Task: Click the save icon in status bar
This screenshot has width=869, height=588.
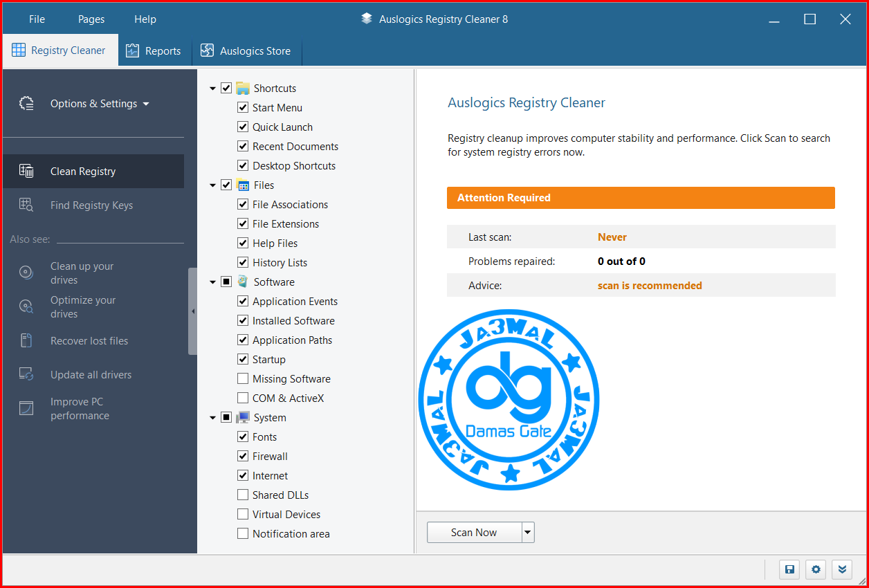Action: (x=789, y=569)
